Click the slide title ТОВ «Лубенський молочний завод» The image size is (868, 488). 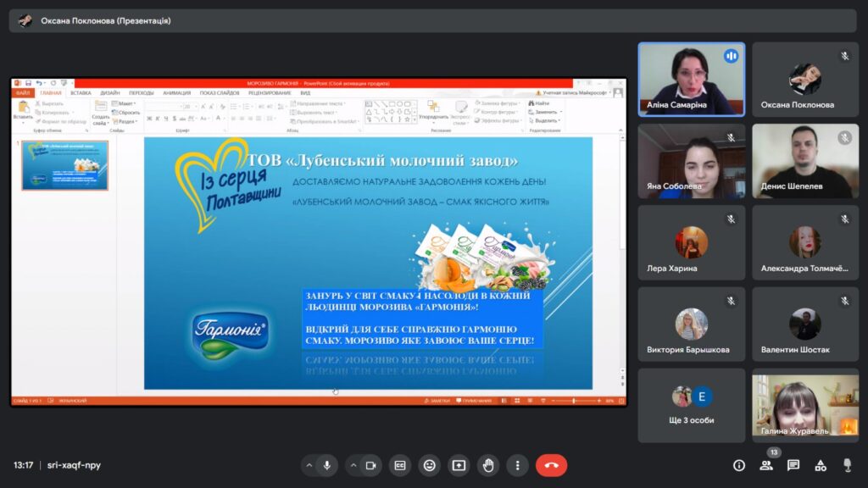tap(382, 160)
